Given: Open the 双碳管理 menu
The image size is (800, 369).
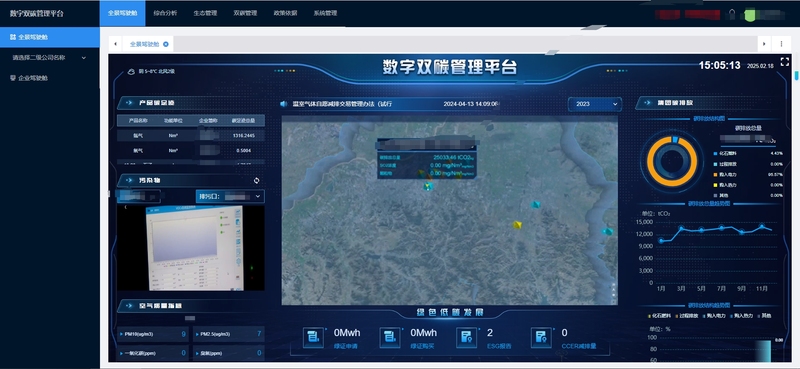Looking at the screenshot, I should 245,13.
